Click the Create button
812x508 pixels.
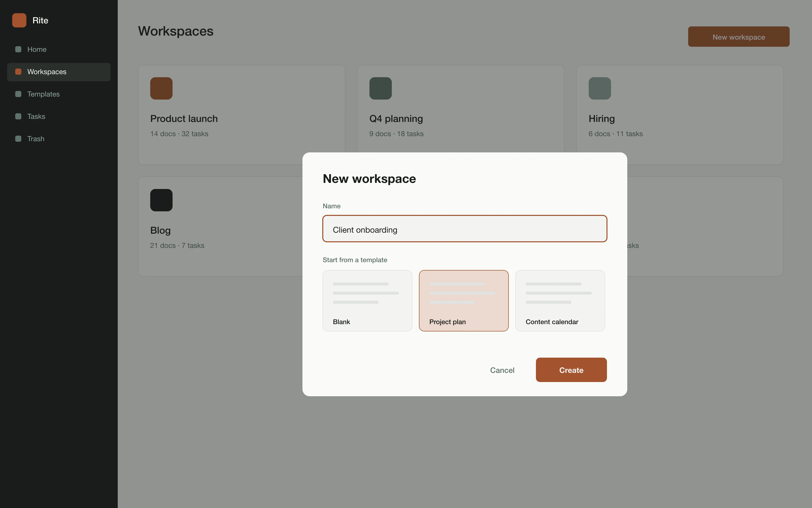pos(571,370)
